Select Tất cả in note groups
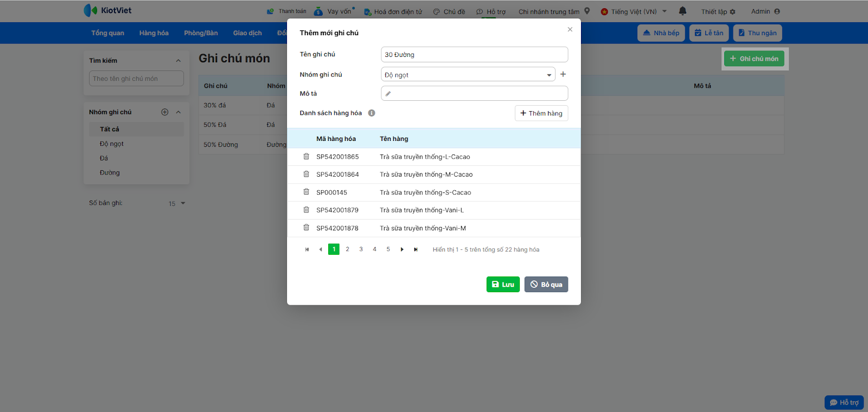868x412 pixels. coord(136,129)
